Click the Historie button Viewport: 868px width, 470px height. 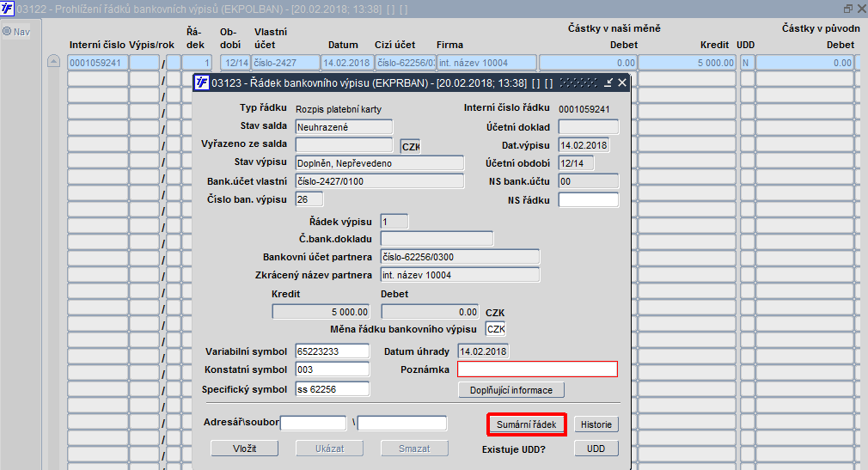pyautogui.click(x=596, y=424)
